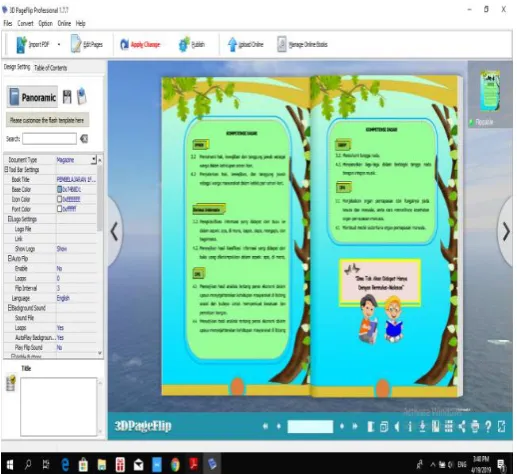Go to the first page in the viewer bar

click(x=265, y=426)
